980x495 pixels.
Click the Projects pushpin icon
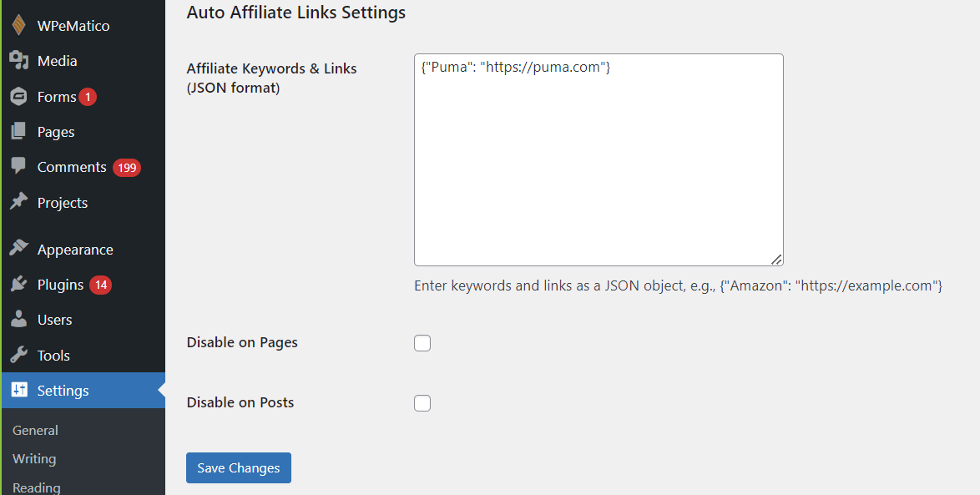(18, 203)
